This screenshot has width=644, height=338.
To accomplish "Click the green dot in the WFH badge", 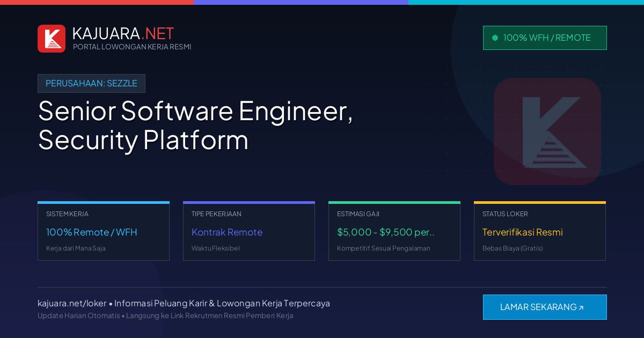I will (x=495, y=38).
